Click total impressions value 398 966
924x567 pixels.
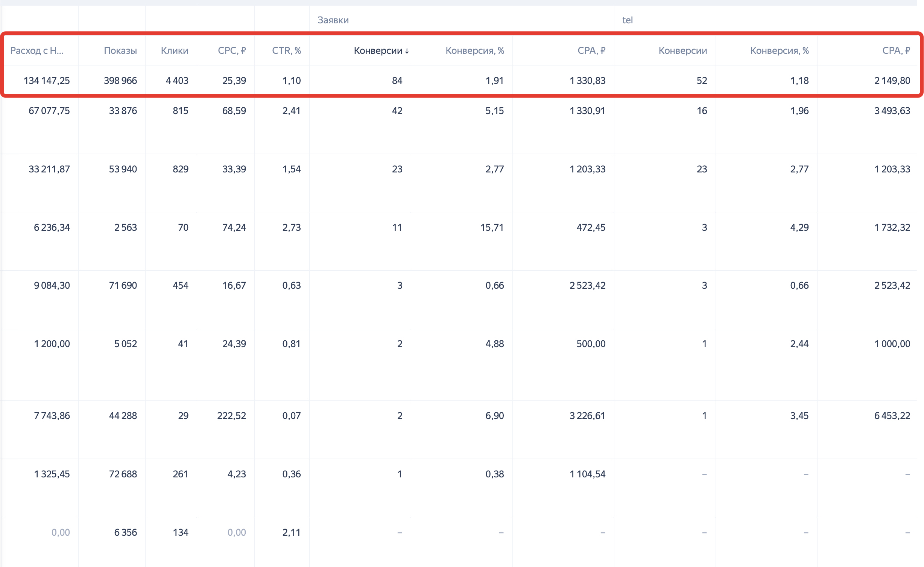point(120,81)
